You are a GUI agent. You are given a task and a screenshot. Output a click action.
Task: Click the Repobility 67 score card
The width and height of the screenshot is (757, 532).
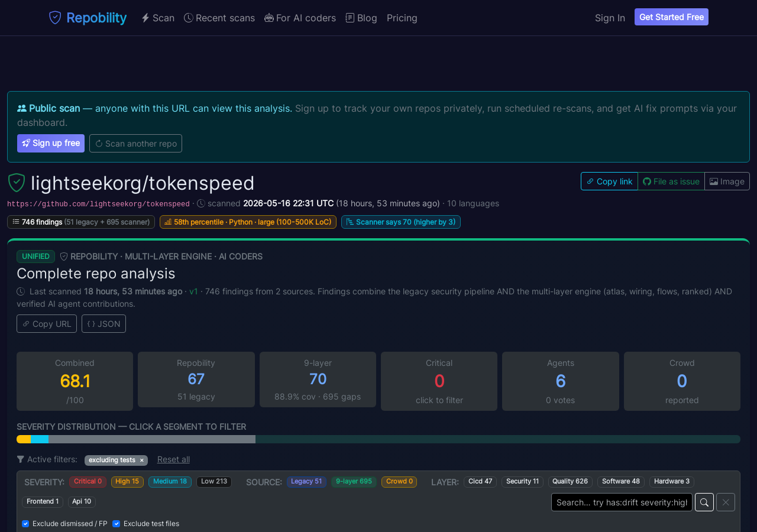click(x=196, y=379)
